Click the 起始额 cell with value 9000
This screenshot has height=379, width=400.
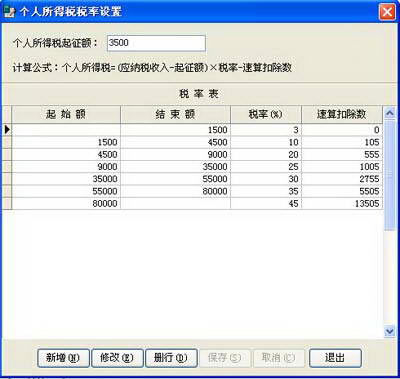click(x=66, y=167)
